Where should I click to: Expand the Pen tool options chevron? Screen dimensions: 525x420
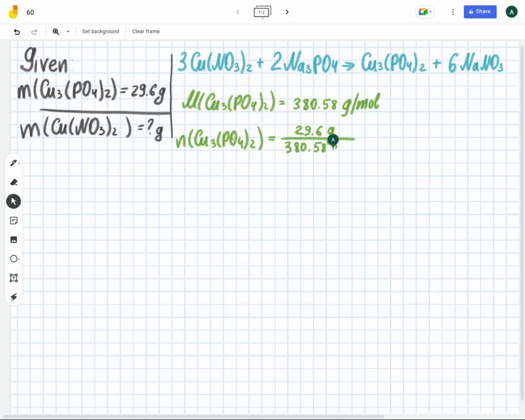[19, 164]
